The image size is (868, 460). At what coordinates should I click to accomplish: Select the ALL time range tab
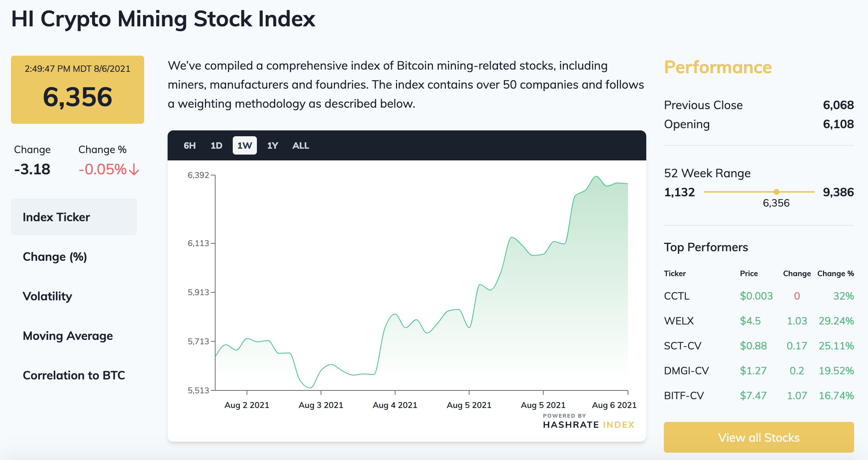pyautogui.click(x=301, y=145)
